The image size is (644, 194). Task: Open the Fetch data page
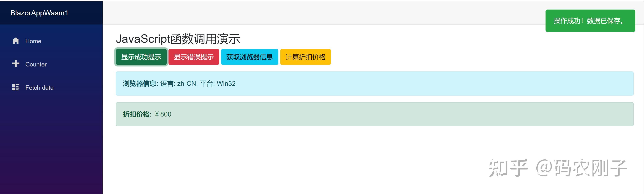tap(39, 87)
